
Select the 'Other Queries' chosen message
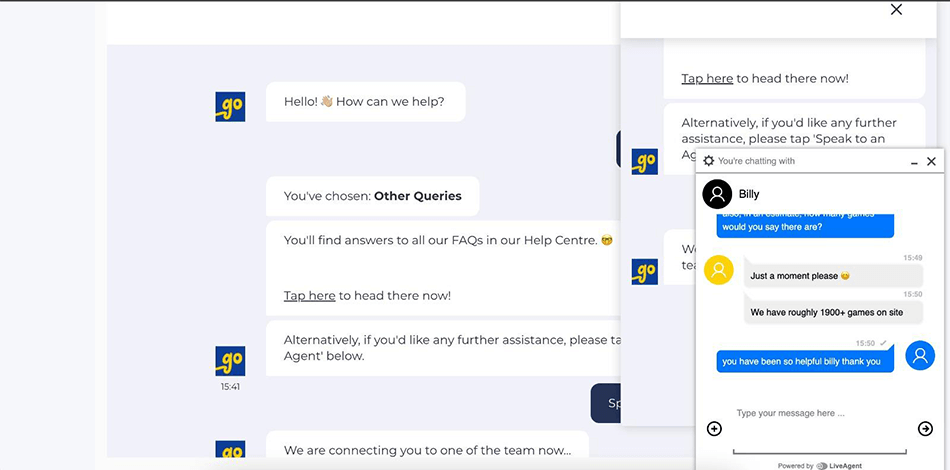[372, 196]
